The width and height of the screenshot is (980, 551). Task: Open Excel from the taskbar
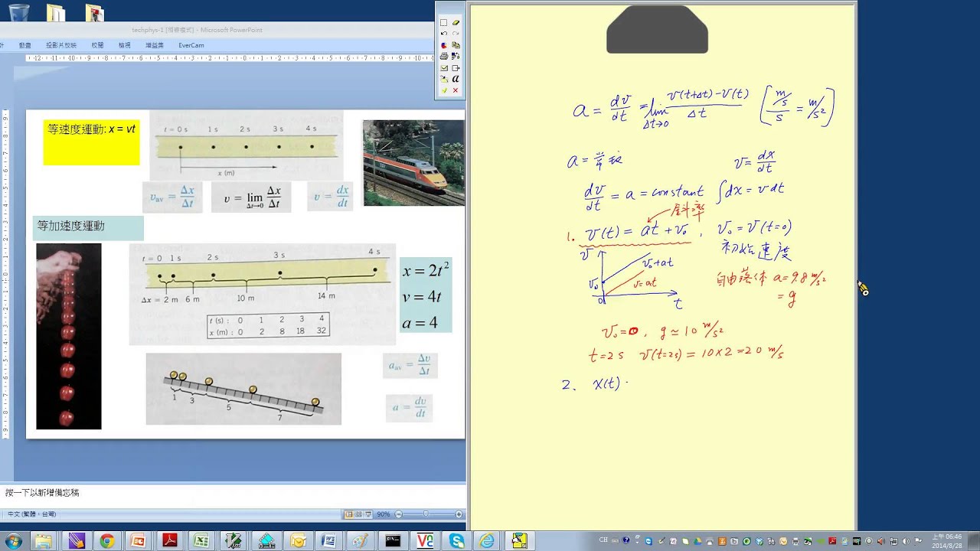pos(201,541)
